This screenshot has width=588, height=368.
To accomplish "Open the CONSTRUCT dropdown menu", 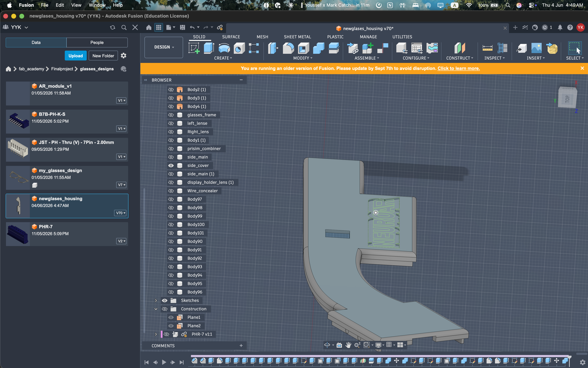I will tap(460, 58).
